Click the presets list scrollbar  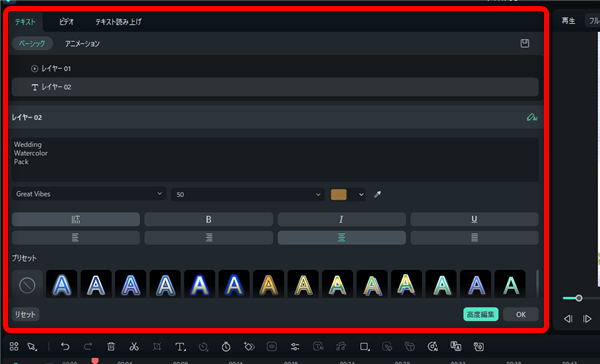pyautogui.click(x=537, y=284)
